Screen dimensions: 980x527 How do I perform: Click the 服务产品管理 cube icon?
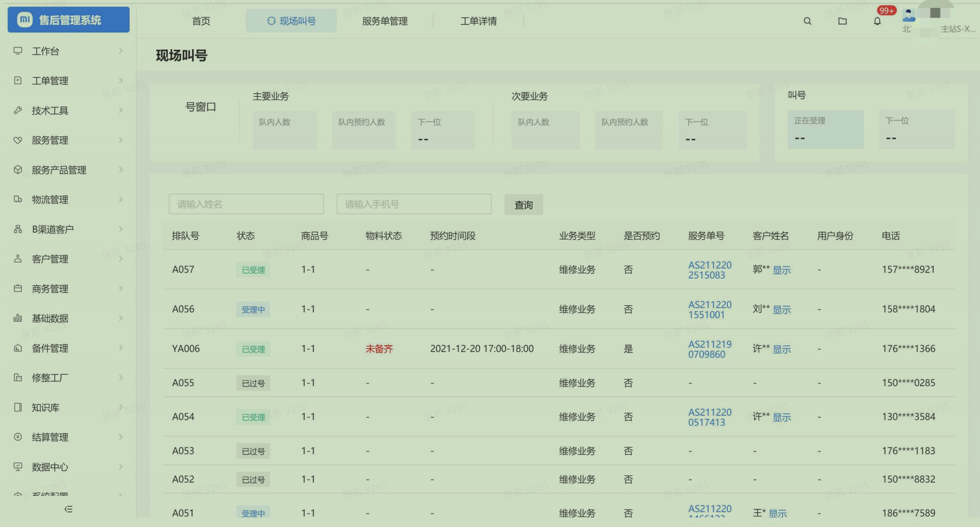pyautogui.click(x=18, y=170)
